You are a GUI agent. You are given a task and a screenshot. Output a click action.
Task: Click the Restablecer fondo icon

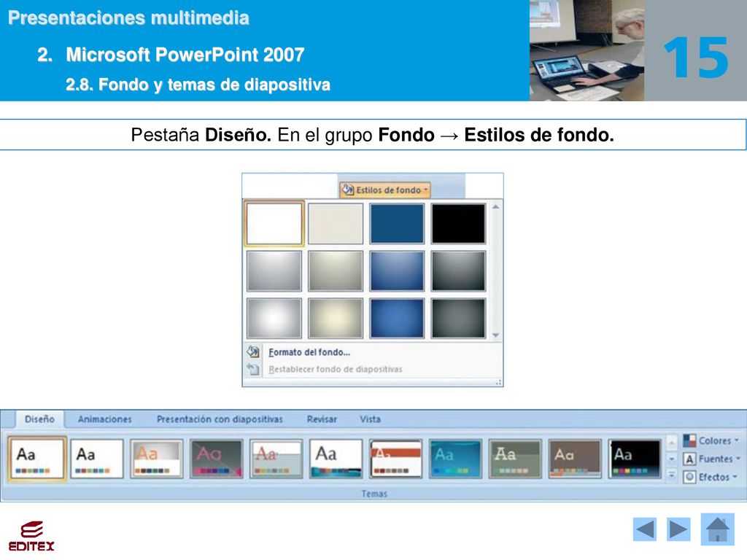pyautogui.click(x=253, y=369)
